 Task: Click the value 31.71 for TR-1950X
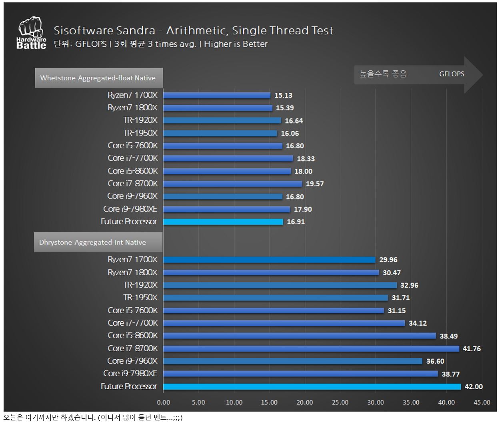point(401,298)
